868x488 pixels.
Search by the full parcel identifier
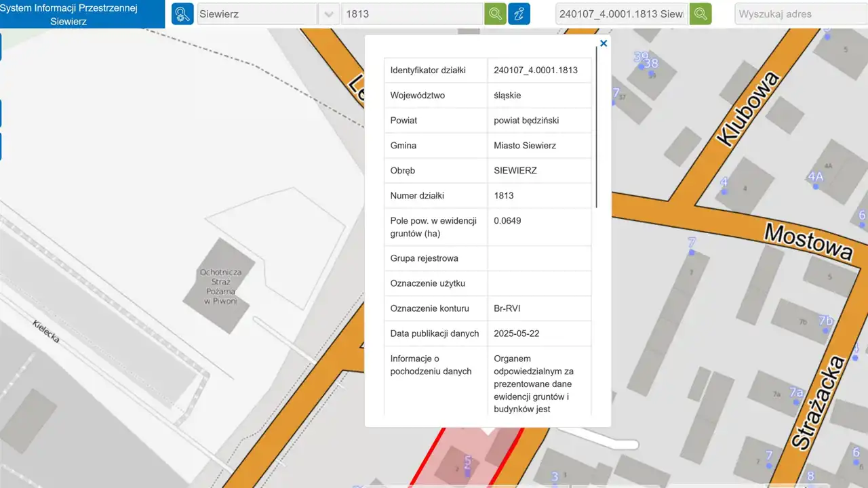[x=701, y=14]
